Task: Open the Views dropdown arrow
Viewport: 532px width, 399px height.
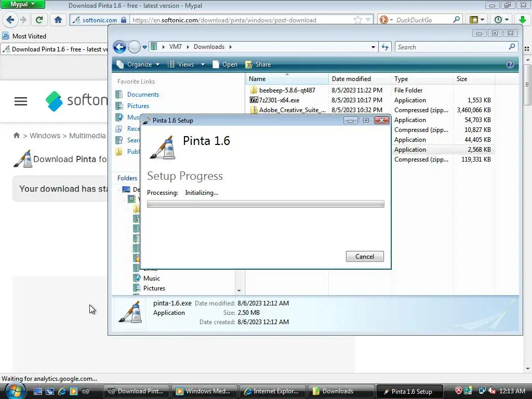Action: click(x=203, y=64)
